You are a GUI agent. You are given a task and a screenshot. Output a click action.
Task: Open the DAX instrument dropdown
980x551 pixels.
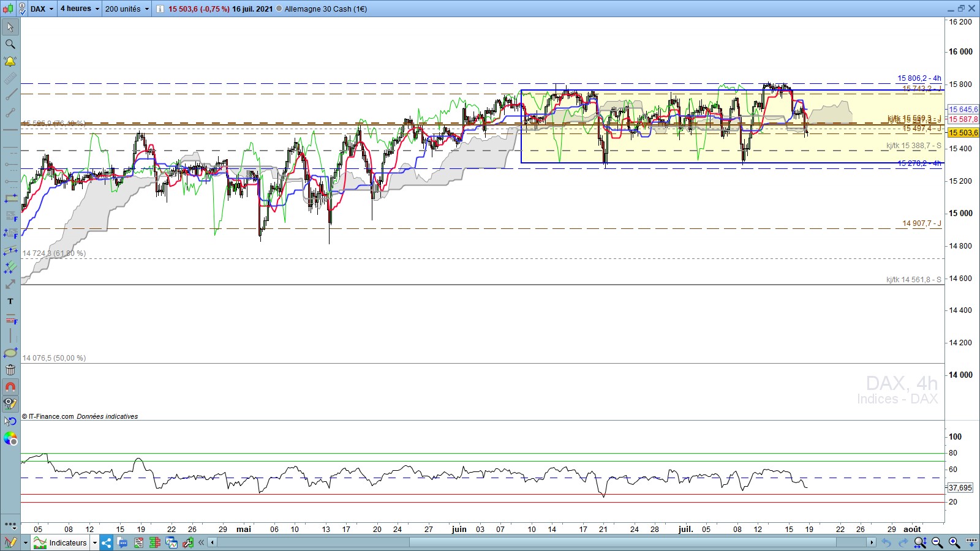pyautogui.click(x=42, y=9)
